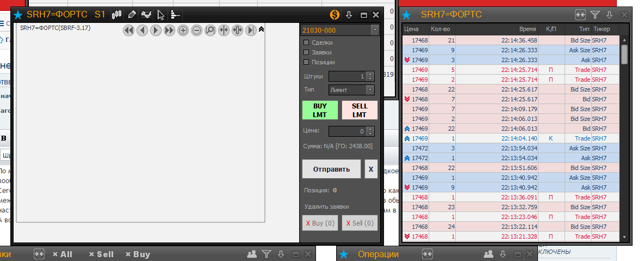Zoom in chart with plus button
The height and width of the screenshot is (261, 644).
(x=183, y=31)
